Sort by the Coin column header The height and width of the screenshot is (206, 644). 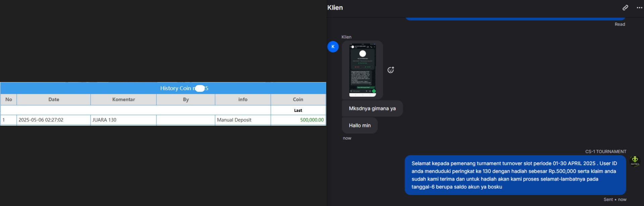coord(298,99)
